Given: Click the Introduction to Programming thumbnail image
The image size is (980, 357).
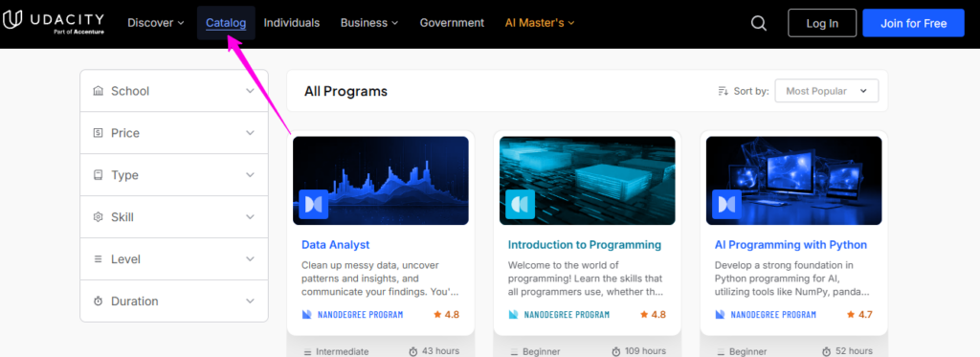Looking at the screenshot, I should (x=587, y=181).
